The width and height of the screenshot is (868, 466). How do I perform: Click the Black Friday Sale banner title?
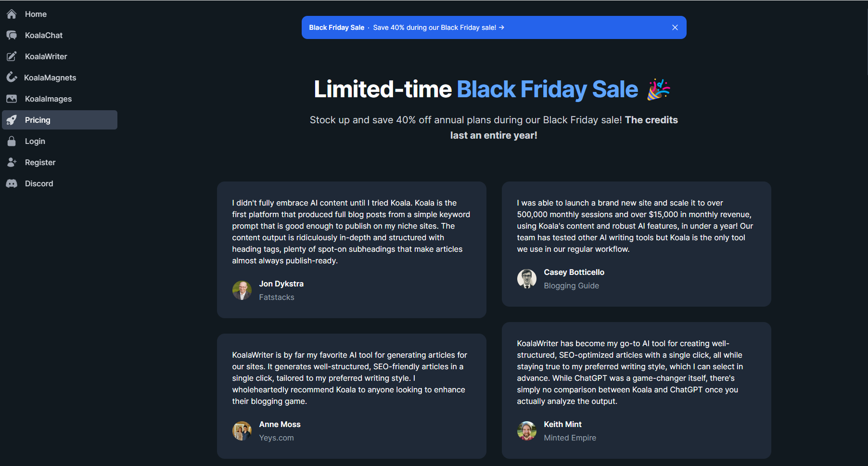[336, 27]
